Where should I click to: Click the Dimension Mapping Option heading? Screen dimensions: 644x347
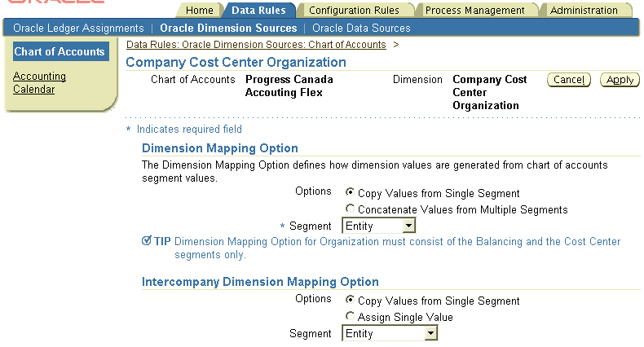click(x=220, y=148)
